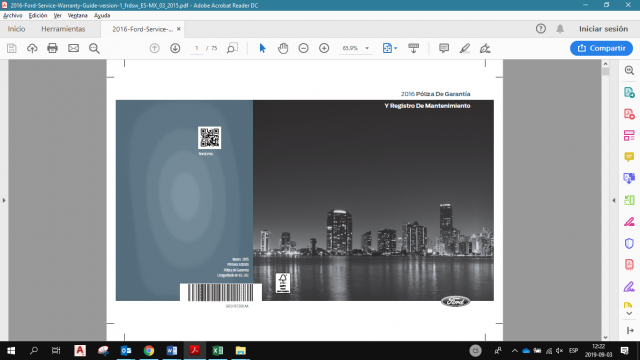Open the Ventana menu

click(78, 16)
